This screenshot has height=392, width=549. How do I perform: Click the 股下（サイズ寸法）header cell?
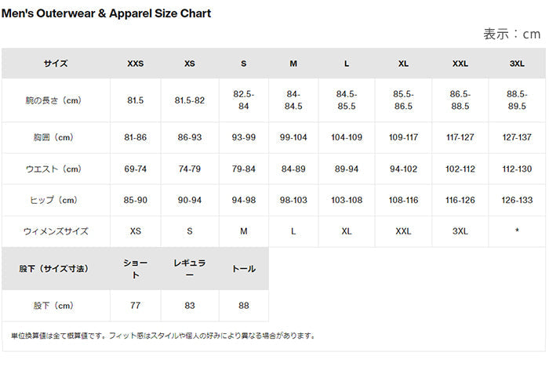click(x=54, y=268)
